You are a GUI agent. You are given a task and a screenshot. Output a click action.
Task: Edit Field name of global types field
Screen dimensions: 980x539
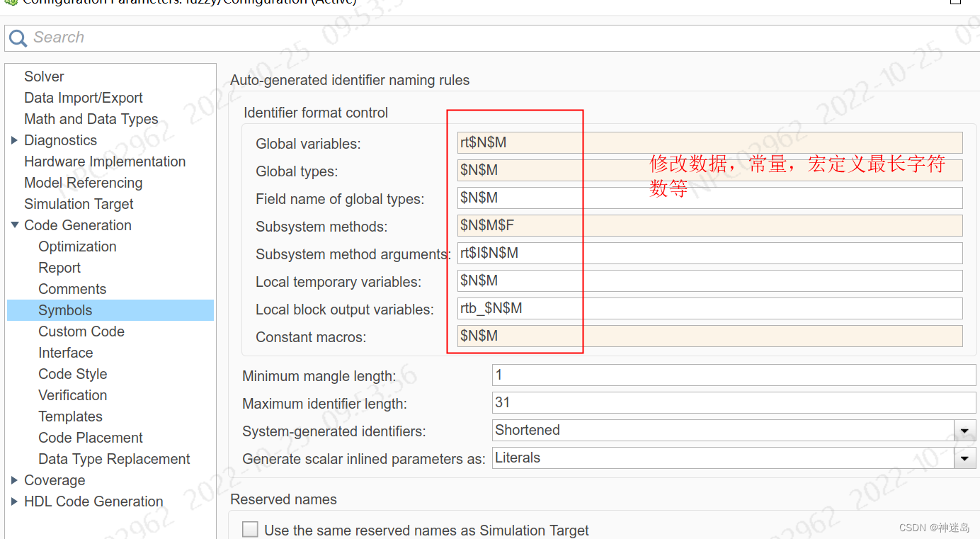[710, 198]
